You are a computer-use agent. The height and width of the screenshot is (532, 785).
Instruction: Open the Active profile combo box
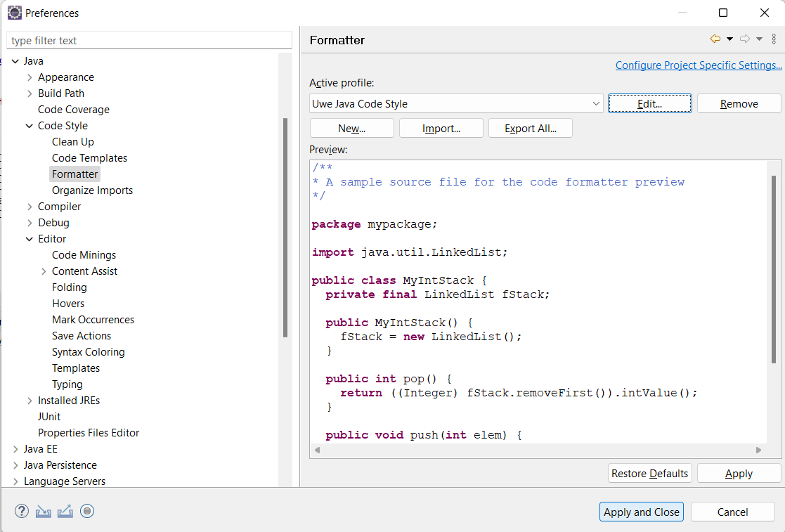point(456,104)
